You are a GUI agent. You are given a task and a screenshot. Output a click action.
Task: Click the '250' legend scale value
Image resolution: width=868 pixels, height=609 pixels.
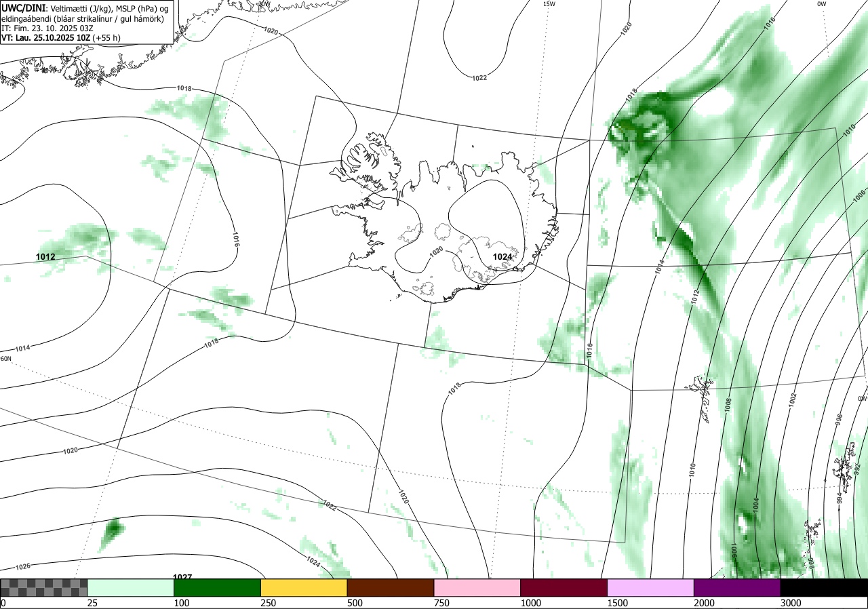269,603
